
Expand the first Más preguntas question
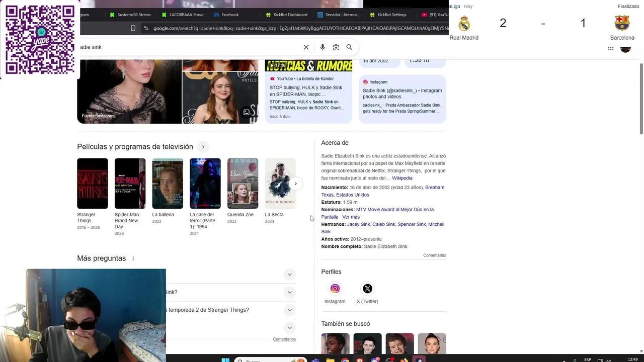pos(289,275)
